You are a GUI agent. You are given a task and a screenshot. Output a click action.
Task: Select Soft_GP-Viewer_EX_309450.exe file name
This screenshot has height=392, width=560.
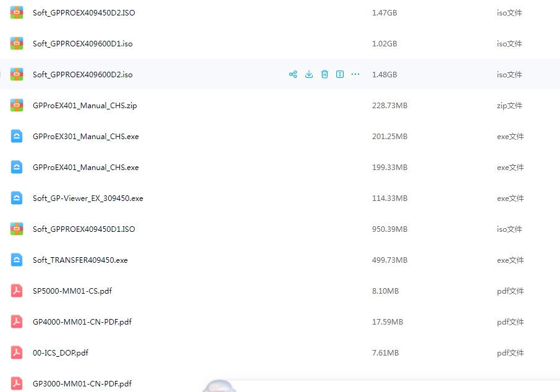coord(88,198)
